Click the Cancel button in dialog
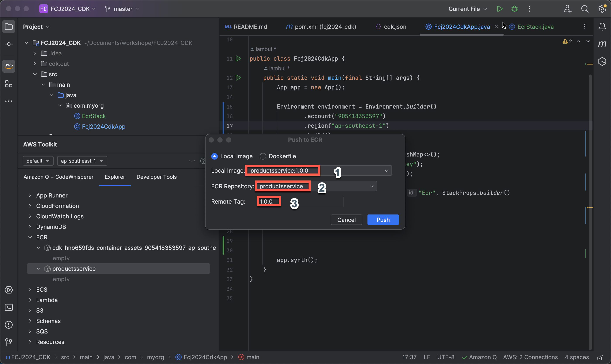This screenshot has width=611, height=364. 346,220
